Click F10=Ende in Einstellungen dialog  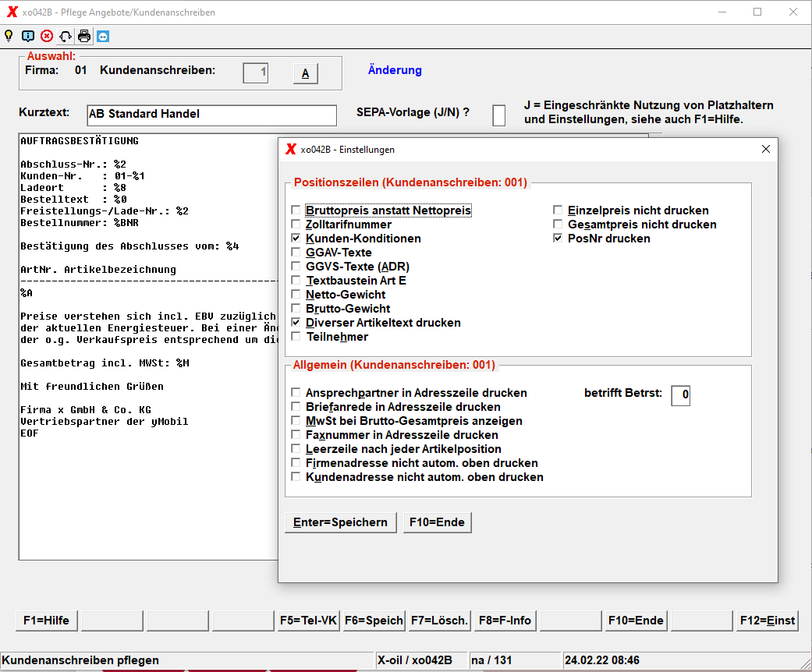(437, 522)
